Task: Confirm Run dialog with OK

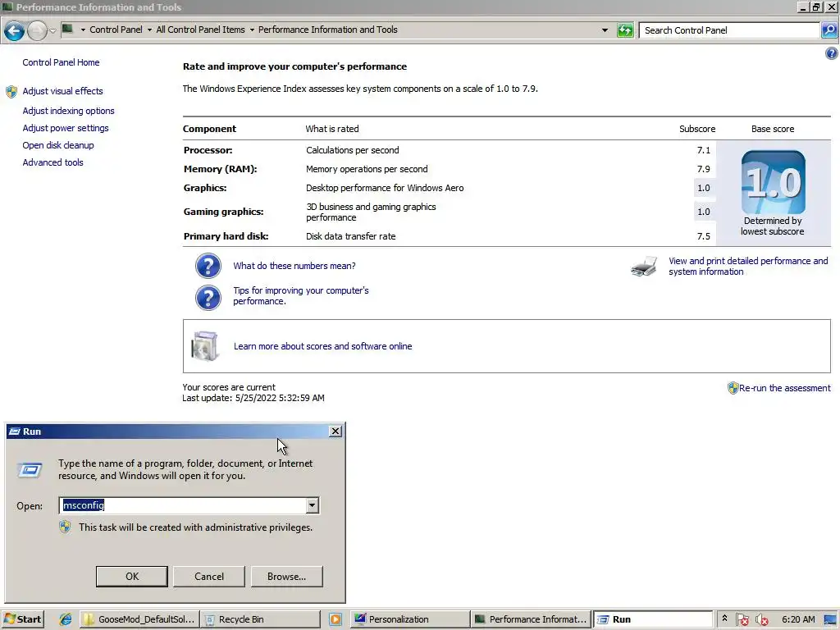Action: 132,577
